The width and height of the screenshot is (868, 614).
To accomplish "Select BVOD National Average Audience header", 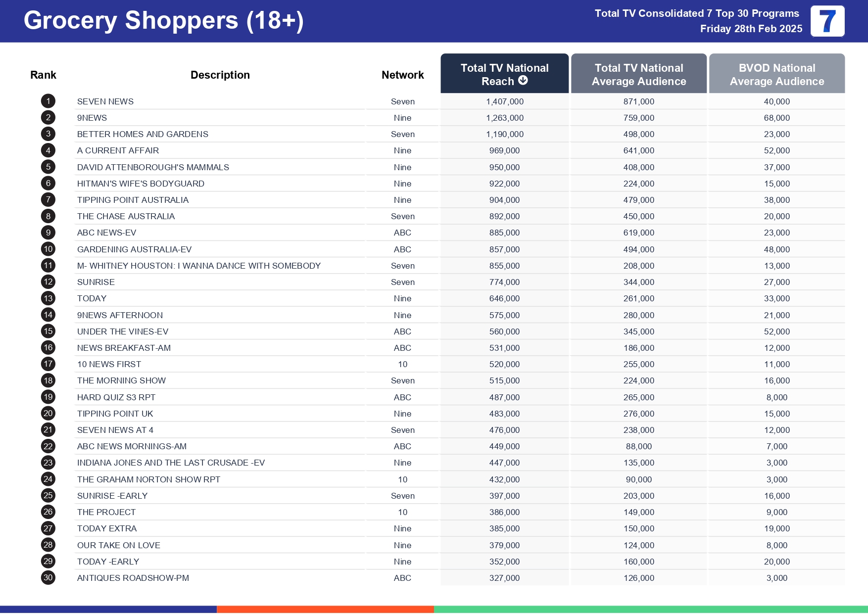I will click(x=776, y=74).
